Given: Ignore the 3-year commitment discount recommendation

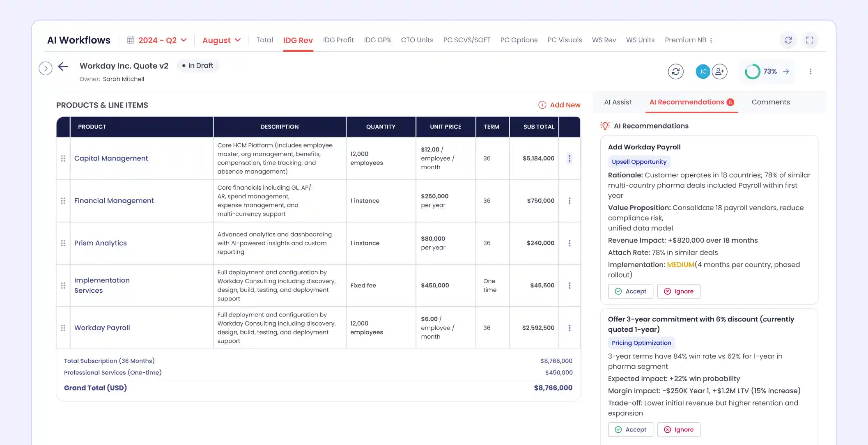Looking at the screenshot, I should click(x=678, y=430).
